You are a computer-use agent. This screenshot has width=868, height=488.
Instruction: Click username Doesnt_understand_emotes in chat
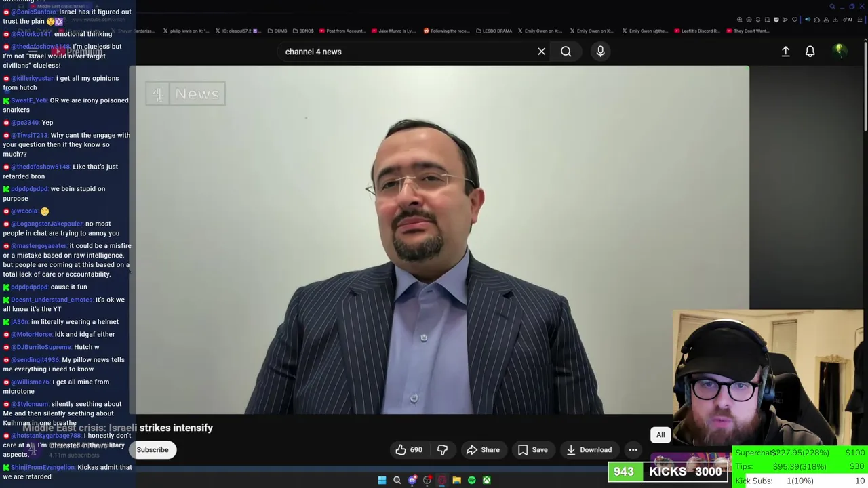[52, 300]
